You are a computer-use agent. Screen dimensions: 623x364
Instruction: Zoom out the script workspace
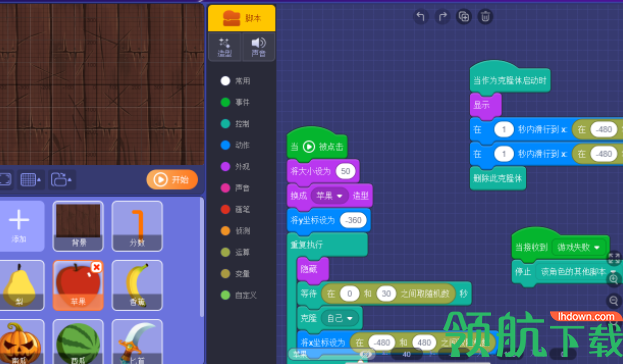[614, 301]
